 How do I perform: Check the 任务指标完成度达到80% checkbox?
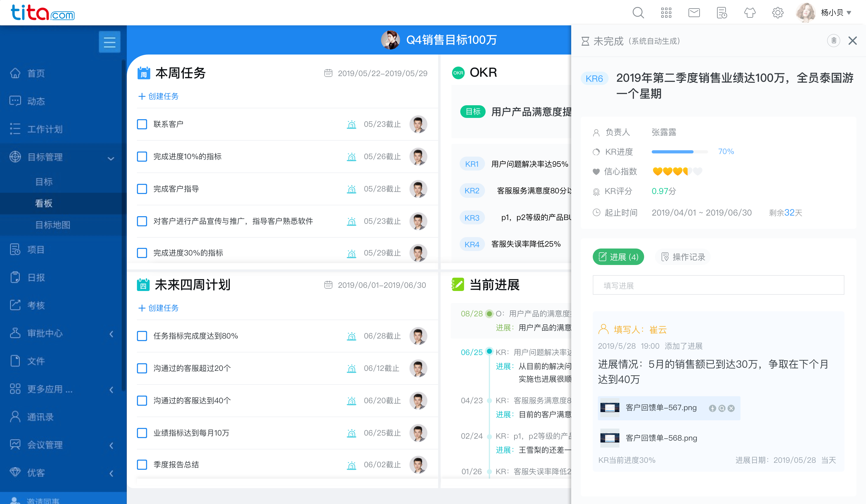click(x=142, y=336)
